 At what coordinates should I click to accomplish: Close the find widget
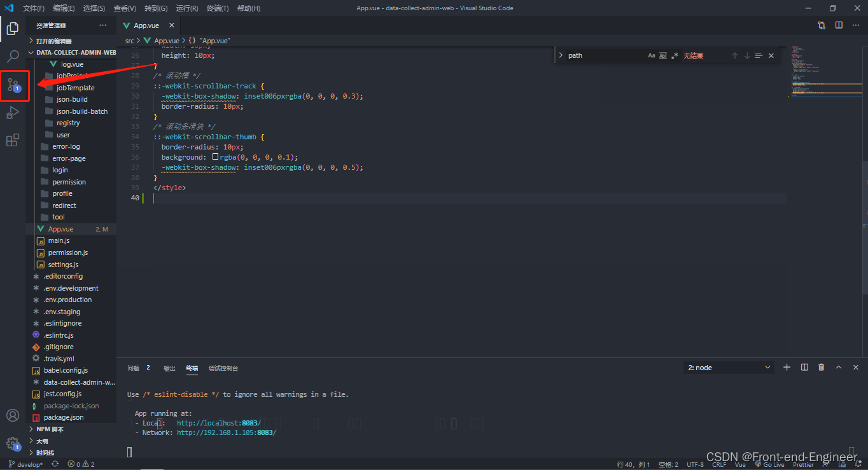click(x=771, y=55)
